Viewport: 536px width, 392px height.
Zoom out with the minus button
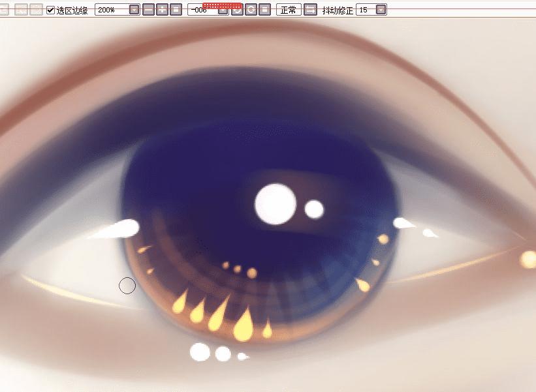click(148, 10)
